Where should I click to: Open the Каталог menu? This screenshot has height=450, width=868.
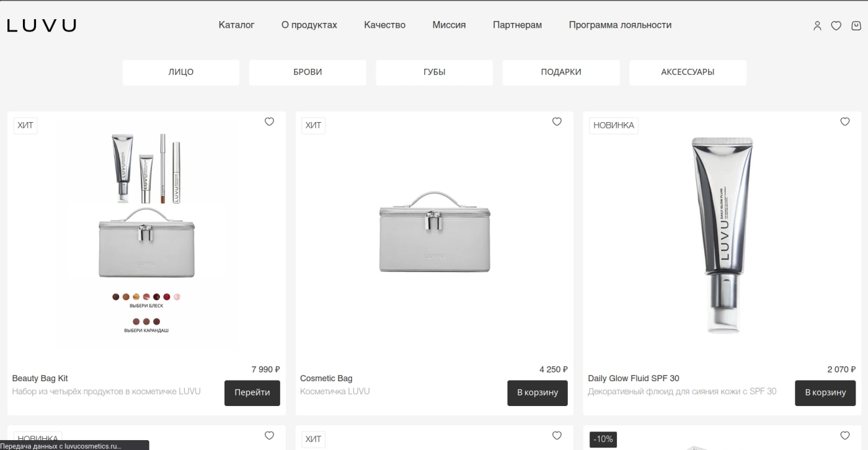pyautogui.click(x=237, y=25)
